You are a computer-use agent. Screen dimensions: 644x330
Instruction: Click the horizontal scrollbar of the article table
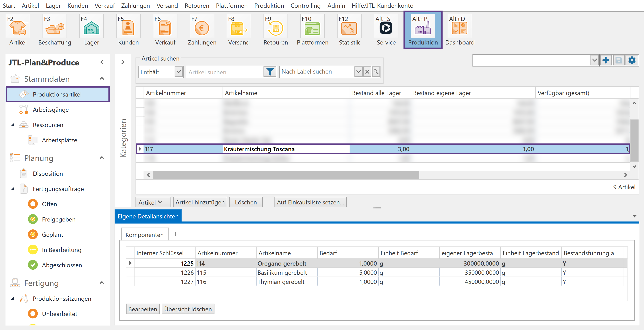(x=286, y=175)
